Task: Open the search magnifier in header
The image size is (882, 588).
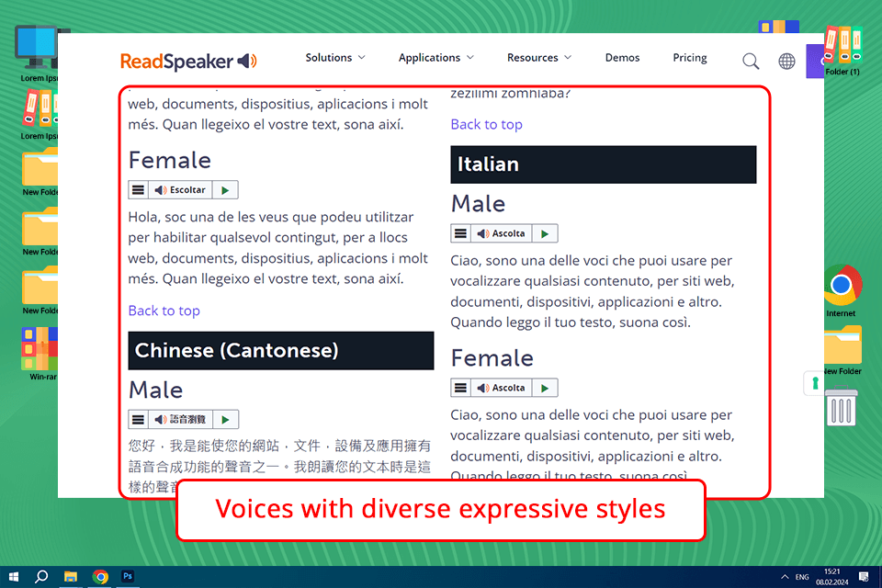Action: click(751, 61)
